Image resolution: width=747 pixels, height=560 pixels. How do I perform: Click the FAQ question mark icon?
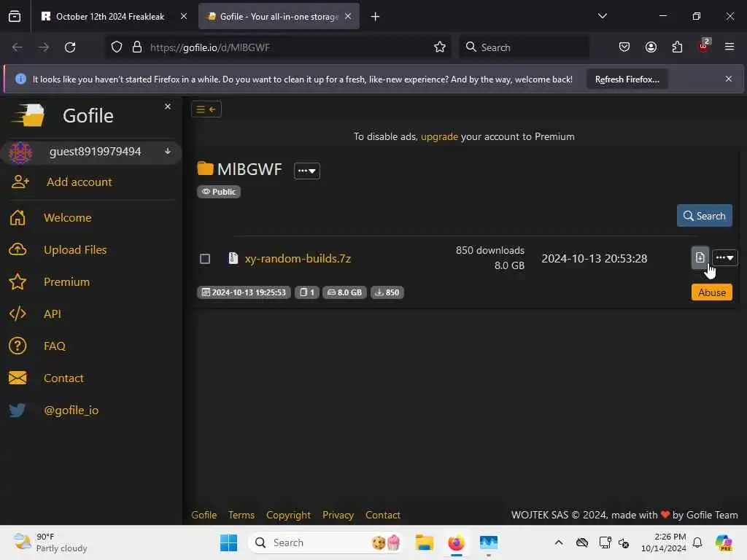coord(18,346)
